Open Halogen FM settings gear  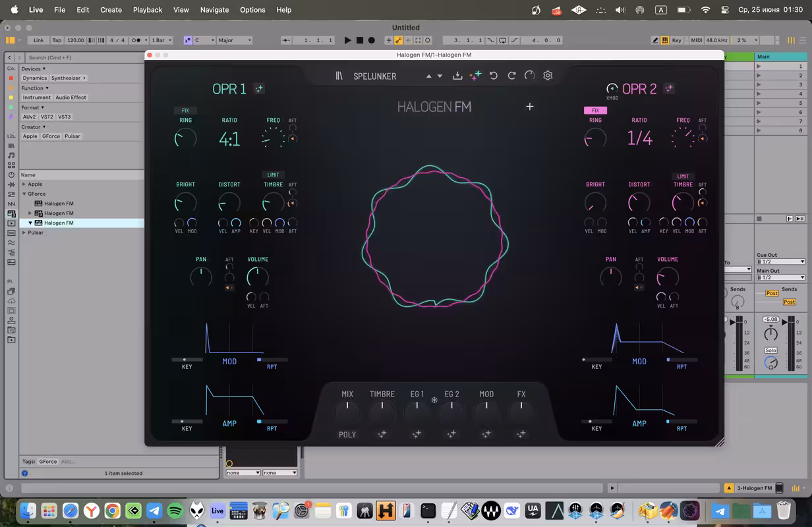click(x=548, y=76)
